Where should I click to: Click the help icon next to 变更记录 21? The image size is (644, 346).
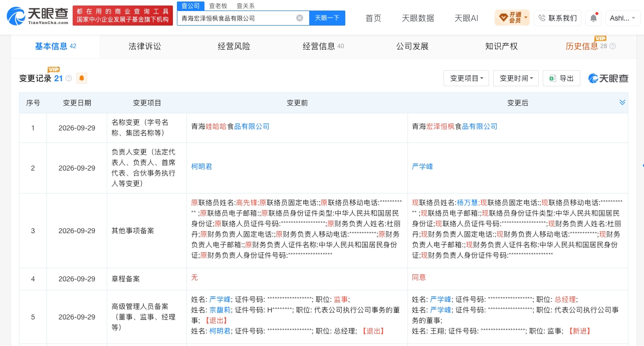click(x=69, y=78)
